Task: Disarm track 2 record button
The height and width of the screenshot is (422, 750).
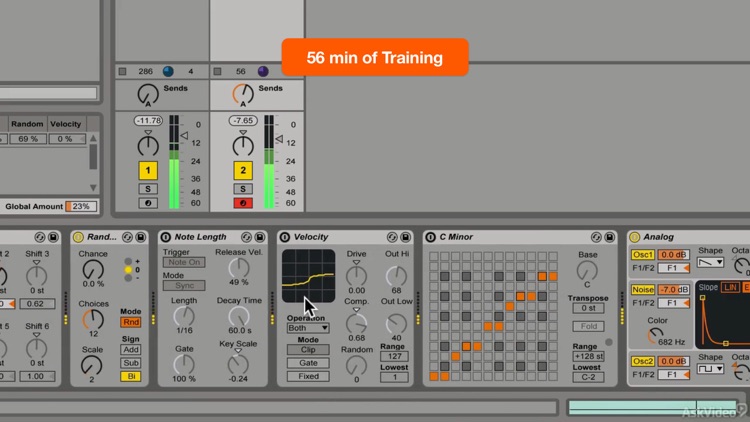Action: point(243,203)
